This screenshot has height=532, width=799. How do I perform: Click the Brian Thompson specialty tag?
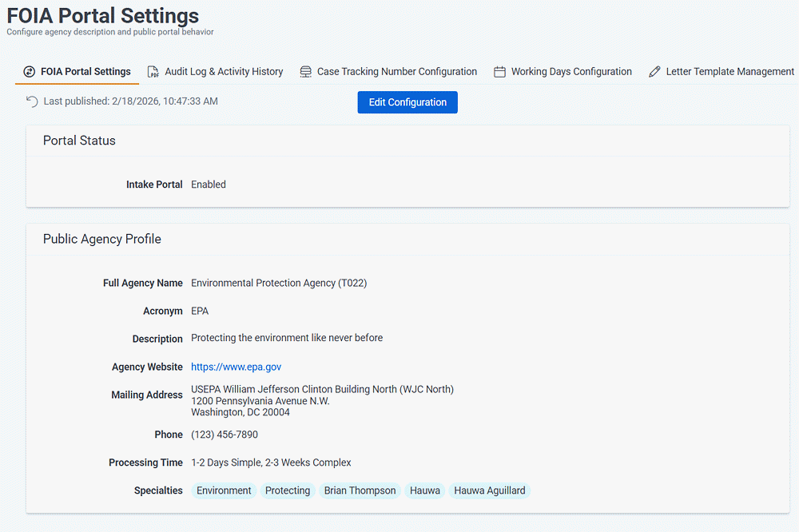(360, 490)
